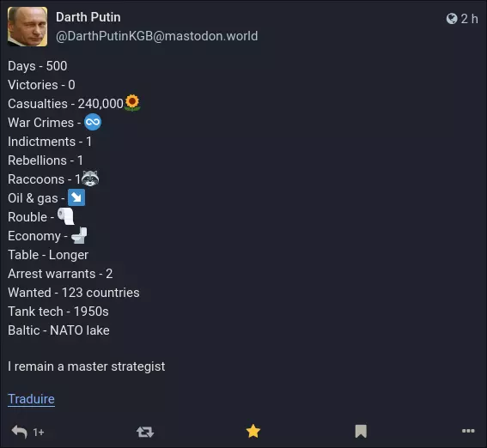Click the blue infinity emoji
Image resolution: width=487 pixels, height=448 pixels.
[x=93, y=122]
